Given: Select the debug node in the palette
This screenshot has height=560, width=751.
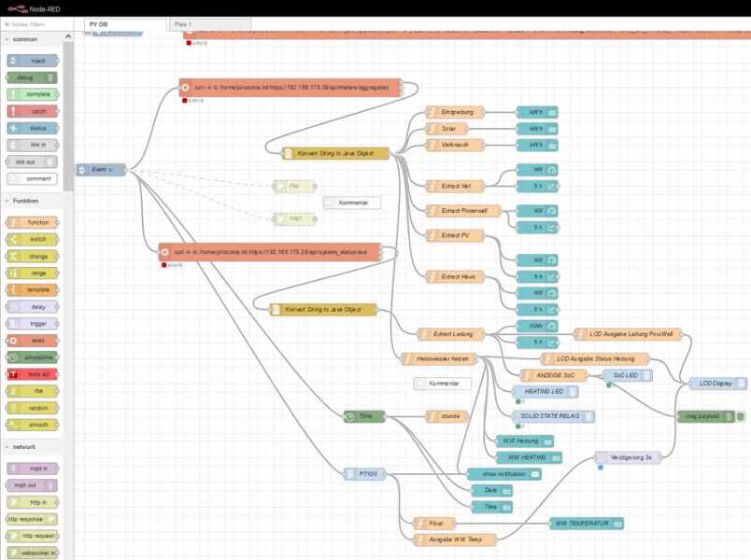Looking at the screenshot, I should pos(32,77).
